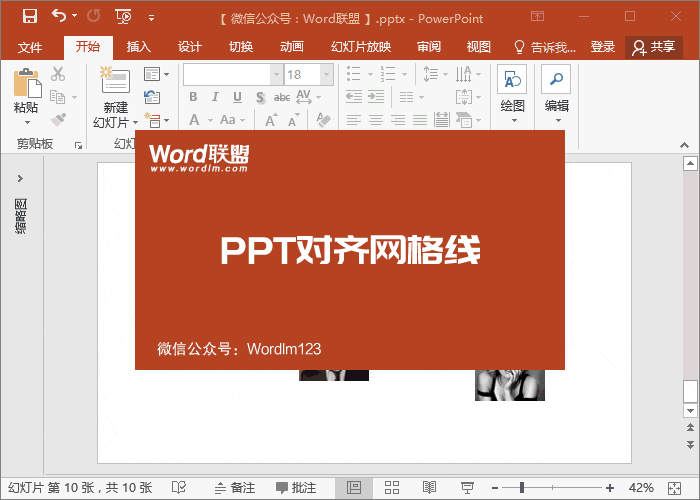
Task: Toggle italic formatting
Action: [215, 97]
